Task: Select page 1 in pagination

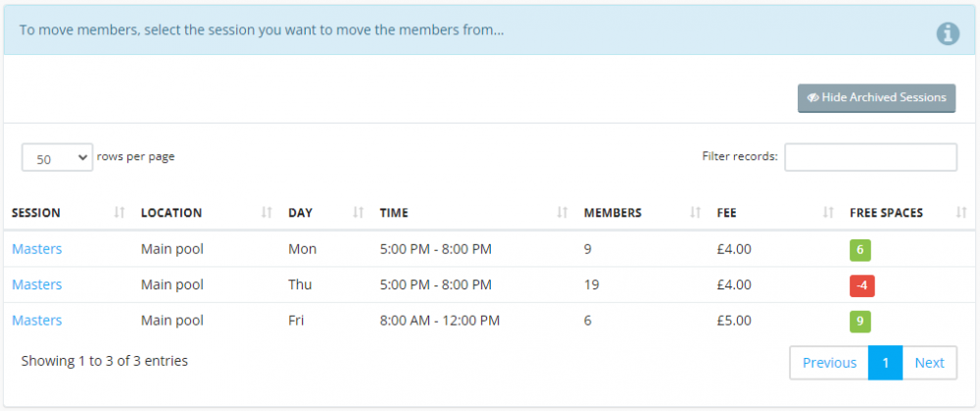Action: (x=886, y=363)
